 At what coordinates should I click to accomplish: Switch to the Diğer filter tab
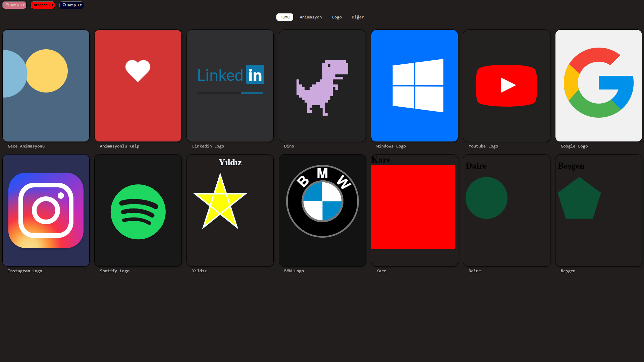(358, 17)
